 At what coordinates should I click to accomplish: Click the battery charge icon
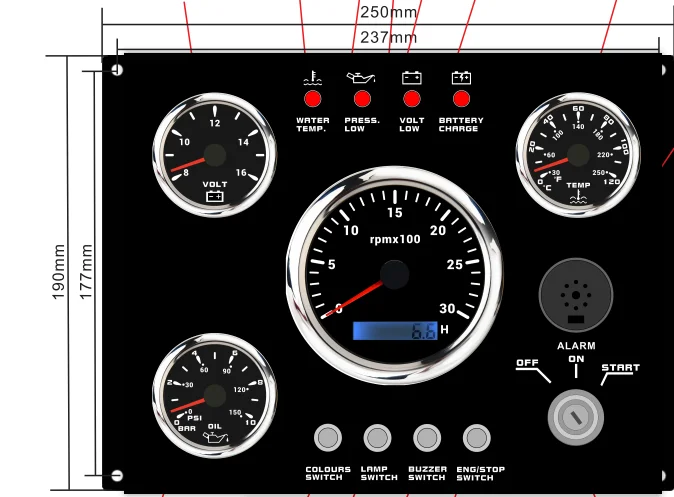tap(461, 77)
